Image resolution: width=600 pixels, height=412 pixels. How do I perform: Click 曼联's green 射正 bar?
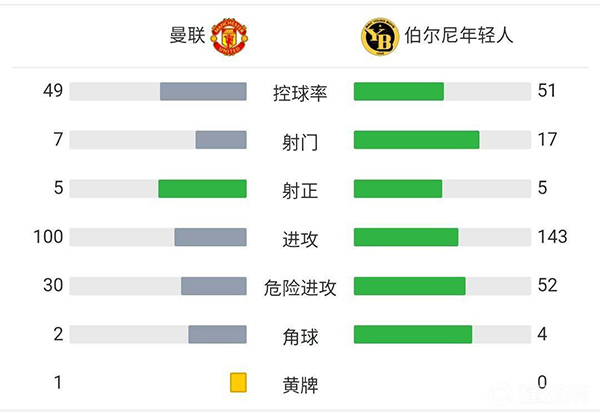click(x=202, y=189)
